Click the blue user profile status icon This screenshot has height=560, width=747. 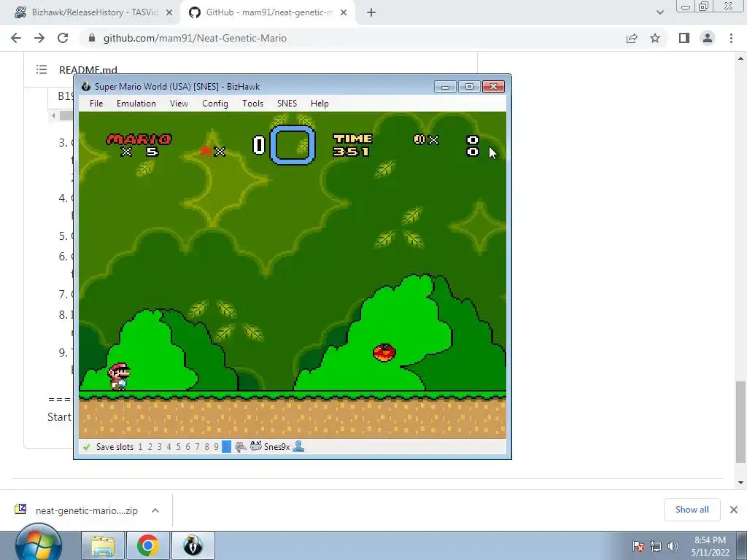298,446
